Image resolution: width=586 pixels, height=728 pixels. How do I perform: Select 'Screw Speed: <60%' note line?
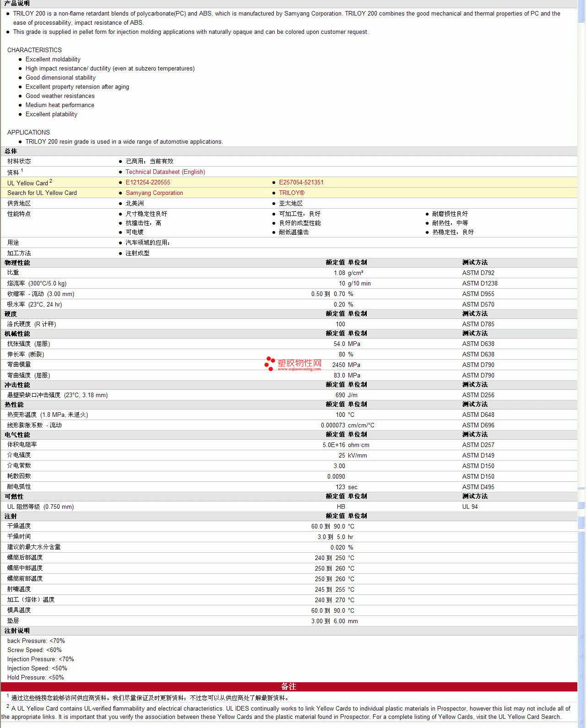(x=34, y=650)
